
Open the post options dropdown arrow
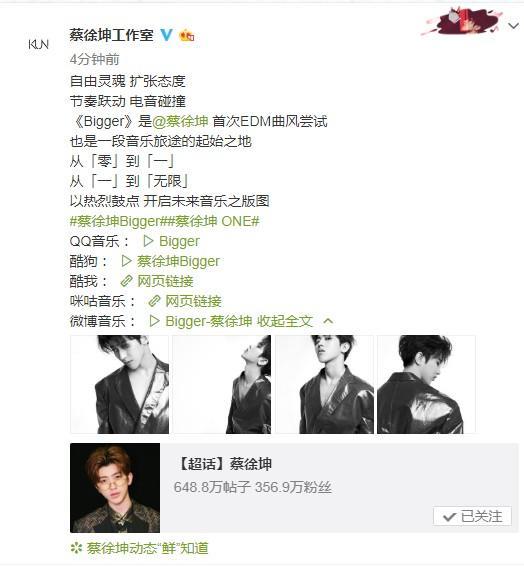[x=514, y=26]
